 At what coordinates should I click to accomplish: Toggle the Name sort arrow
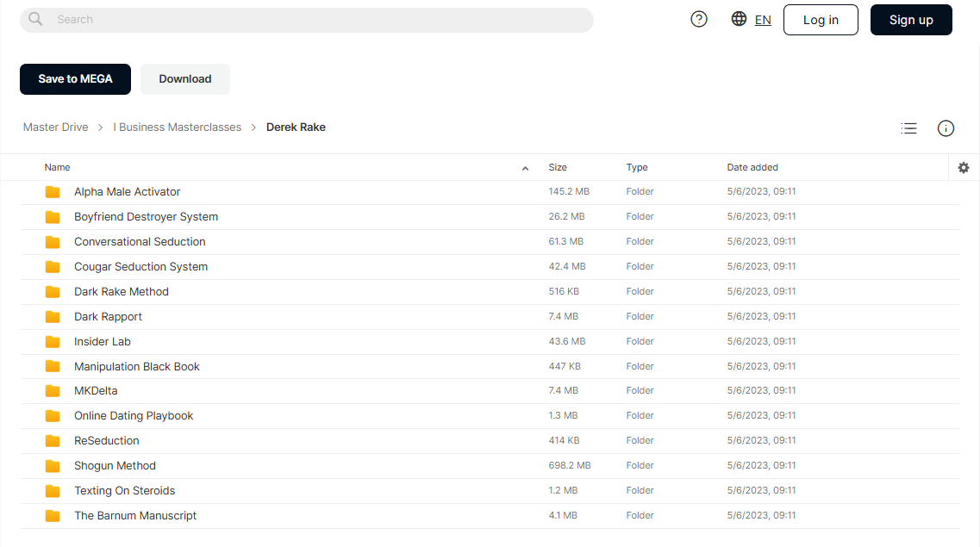(x=525, y=168)
